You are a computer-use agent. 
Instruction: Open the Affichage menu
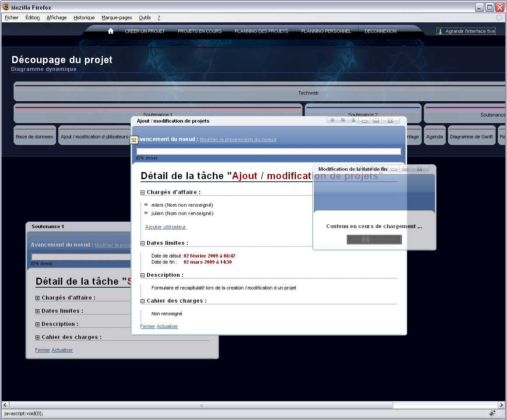click(x=56, y=18)
